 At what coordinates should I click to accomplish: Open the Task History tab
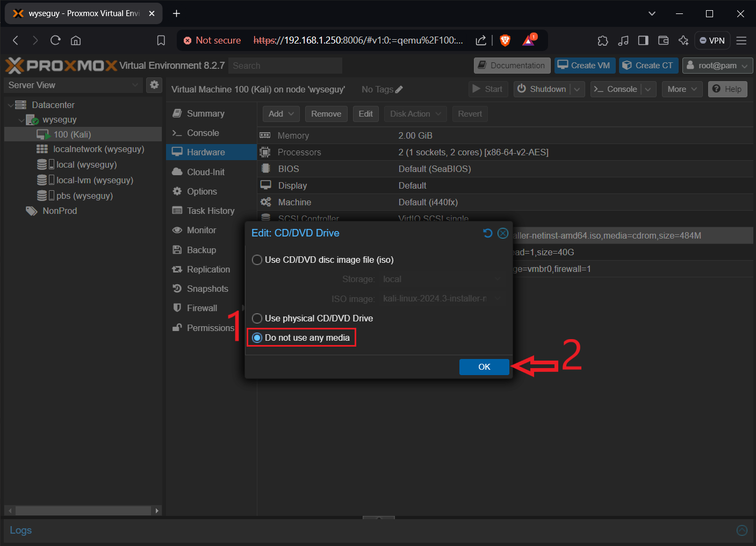point(211,211)
